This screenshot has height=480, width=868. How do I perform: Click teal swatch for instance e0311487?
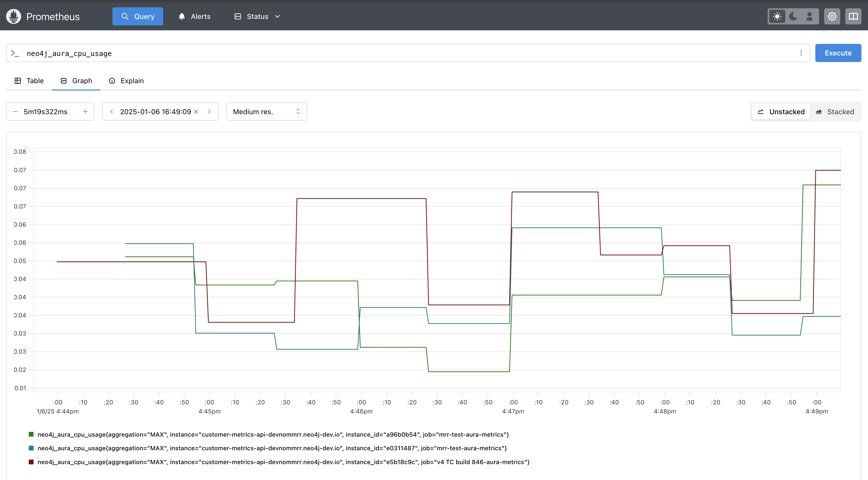[31, 448]
